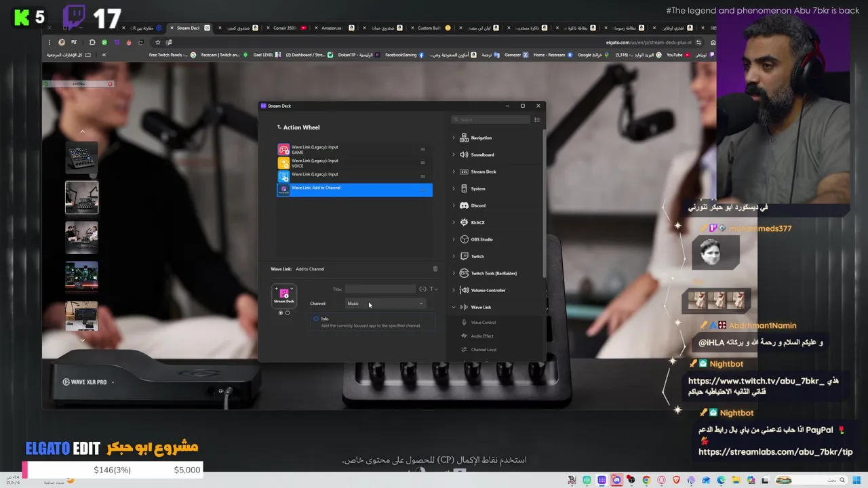Click the Twitch Tools [BarRaider] icon
Screen dimensions: 868x488
tap(464, 273)
